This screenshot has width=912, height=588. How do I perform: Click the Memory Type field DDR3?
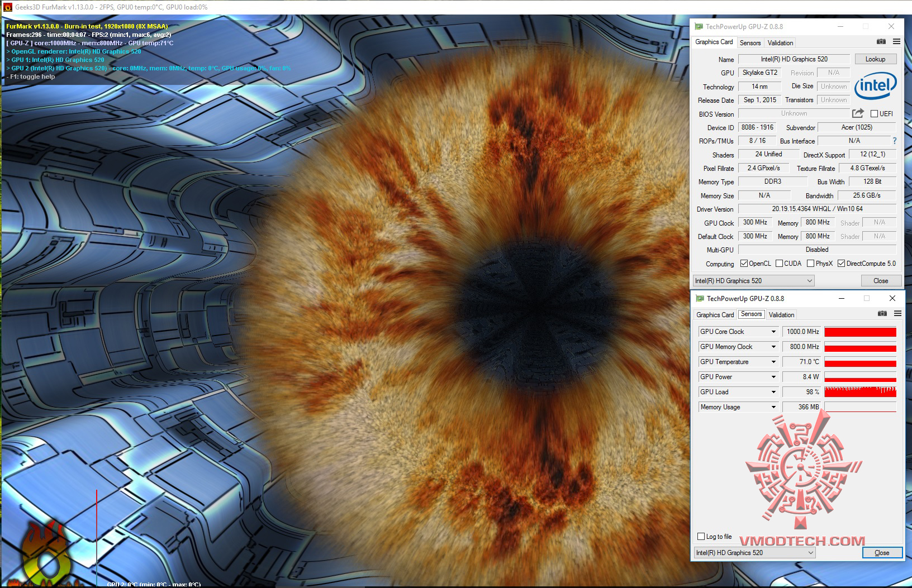pyautogui.click(x=773, y=181)
